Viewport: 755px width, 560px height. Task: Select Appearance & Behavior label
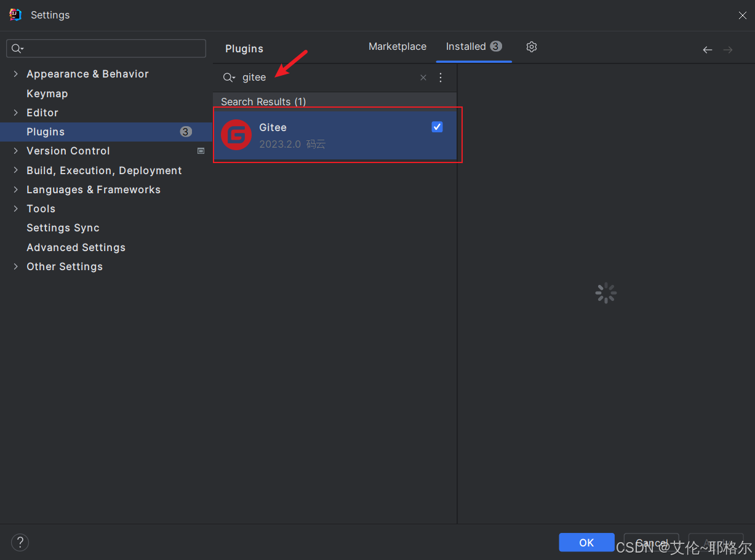87,74
